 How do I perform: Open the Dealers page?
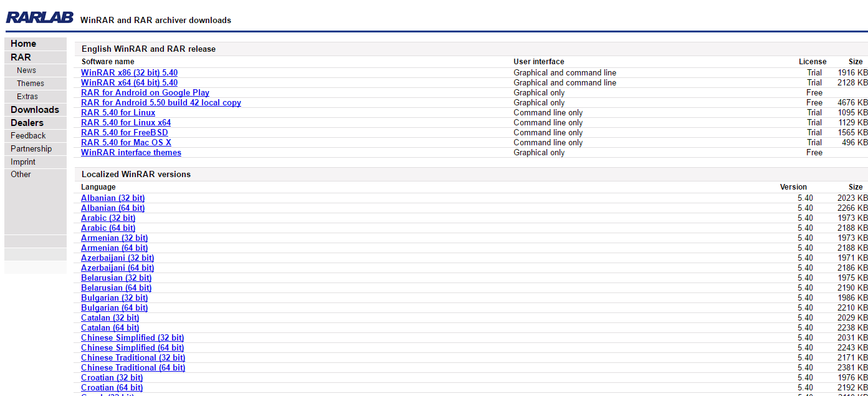[x=27, y=123]
